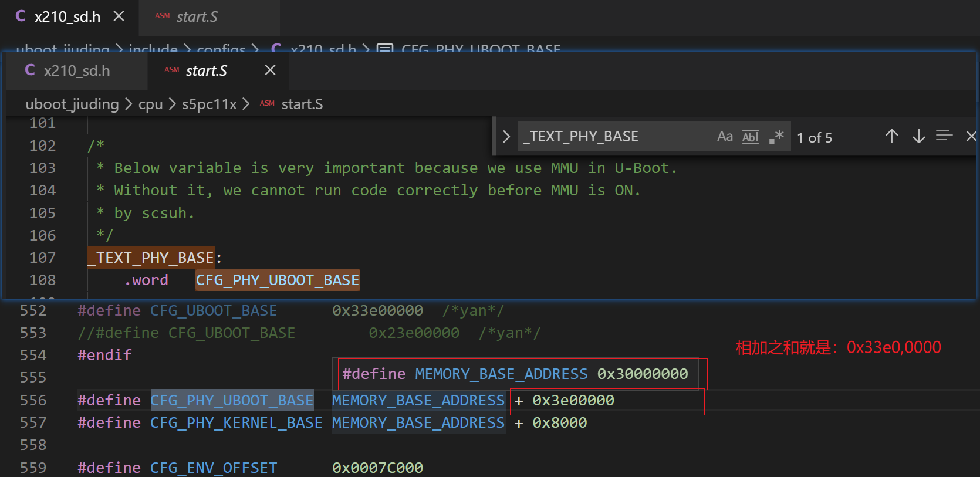Viewport: 980px width, 477px height.
Task: Expand the replace field chevron in find widget
Action: [x=506, y=137]
